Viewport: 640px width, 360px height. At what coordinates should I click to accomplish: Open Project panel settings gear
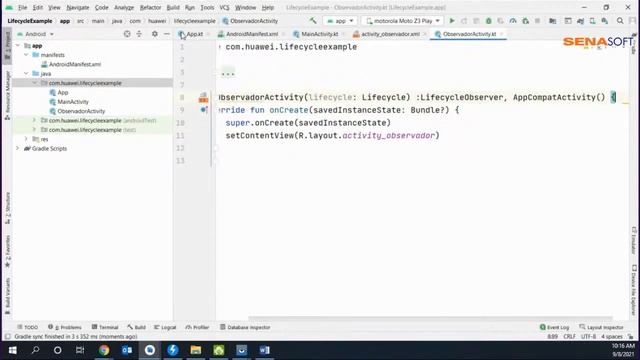click(155, 34)
